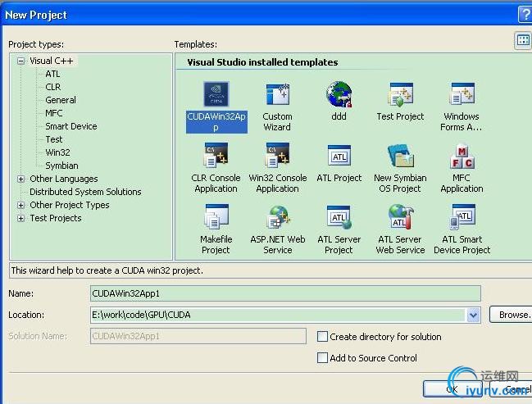Choose the Custom Wizard template icon

click(x=278, y=94)
